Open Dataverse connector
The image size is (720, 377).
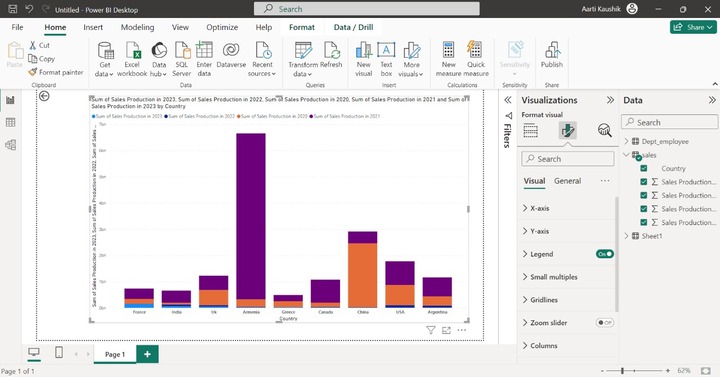coord(231,55)
